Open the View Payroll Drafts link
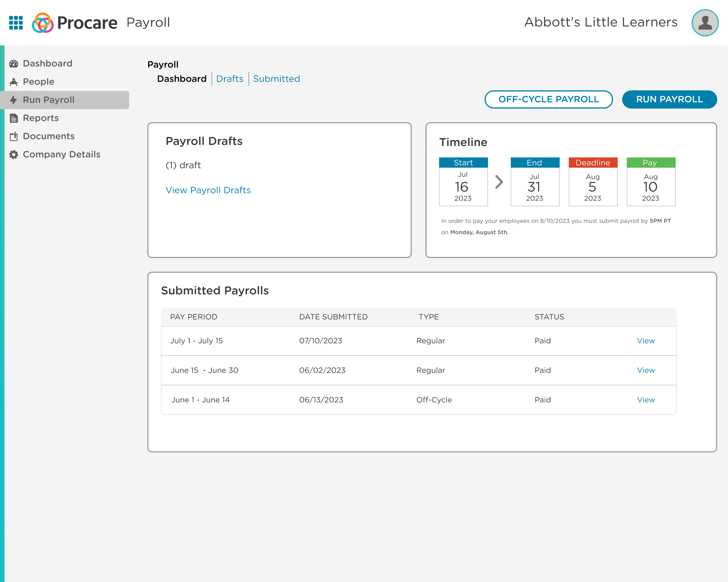Viewport: 728px width, 582px height. (x=208, y=190)
